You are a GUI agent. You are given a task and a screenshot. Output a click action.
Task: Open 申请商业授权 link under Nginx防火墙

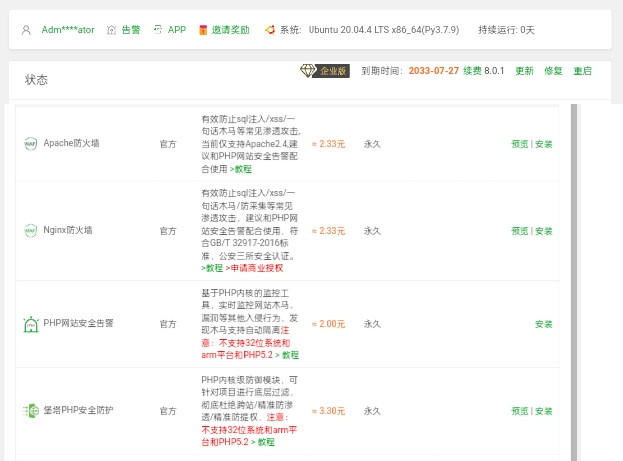[x=256, y=268]
